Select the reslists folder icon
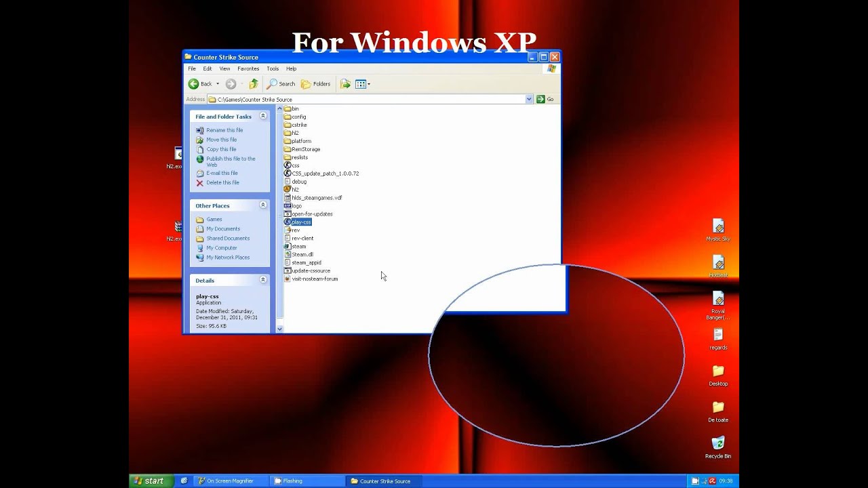 (x=287, y=157)
